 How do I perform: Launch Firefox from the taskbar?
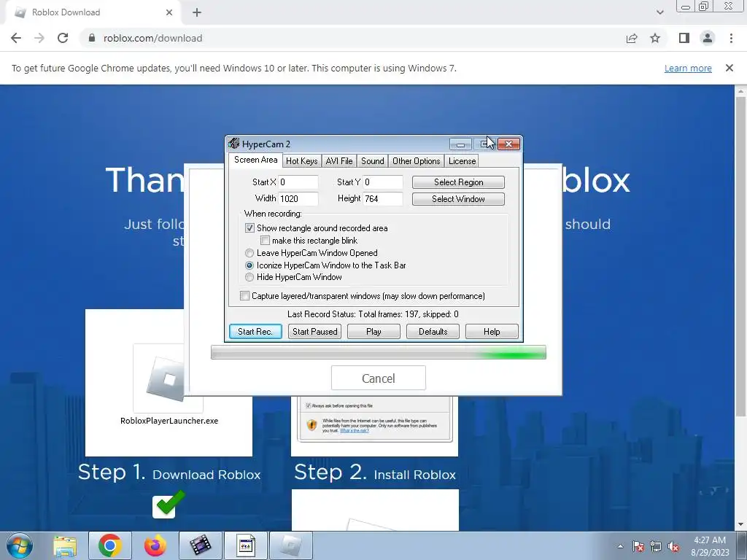tap(155, 545)
